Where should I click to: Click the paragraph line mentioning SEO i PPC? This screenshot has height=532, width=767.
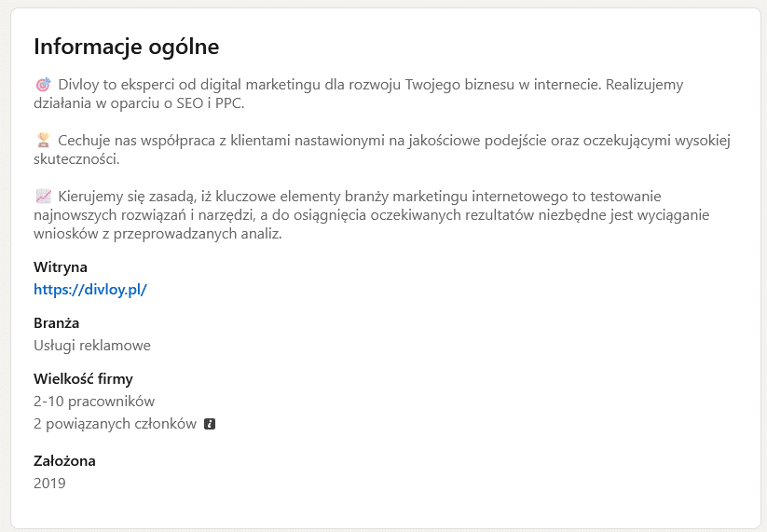point(138,102)
